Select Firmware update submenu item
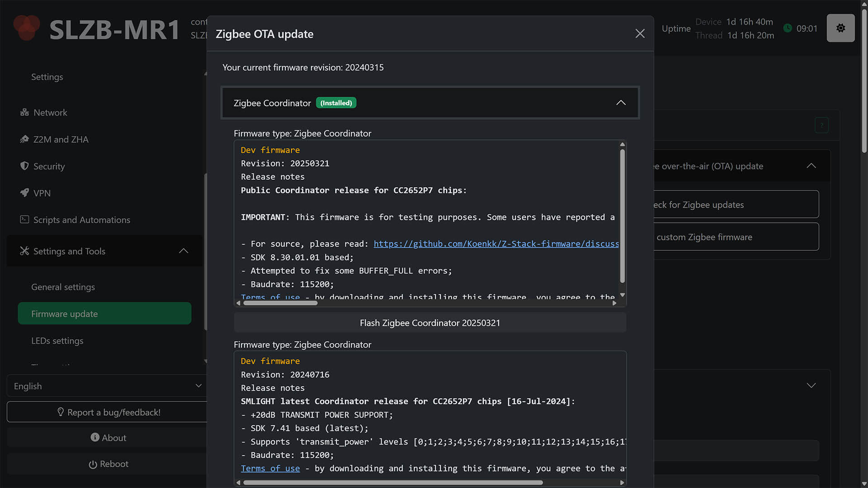 [104, 314]
